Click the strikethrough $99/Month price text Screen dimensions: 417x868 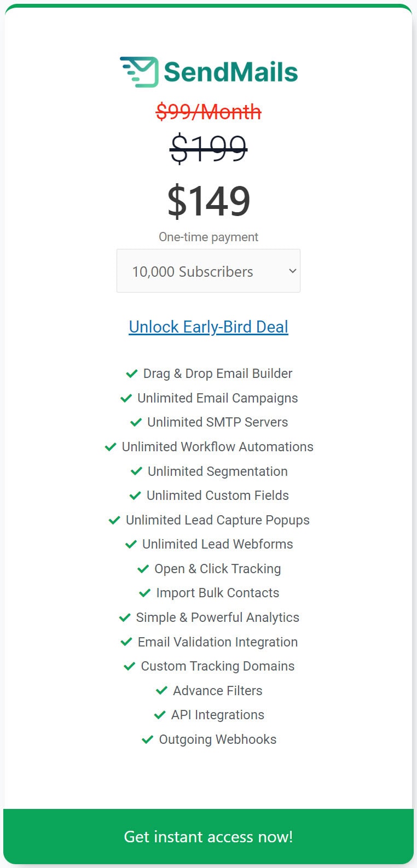(208, 111)
